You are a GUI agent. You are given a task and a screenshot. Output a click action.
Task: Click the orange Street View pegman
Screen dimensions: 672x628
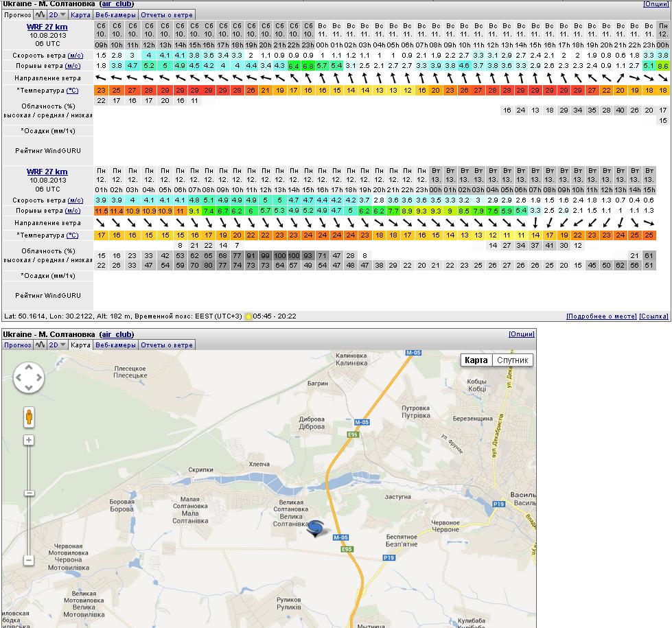28,416
